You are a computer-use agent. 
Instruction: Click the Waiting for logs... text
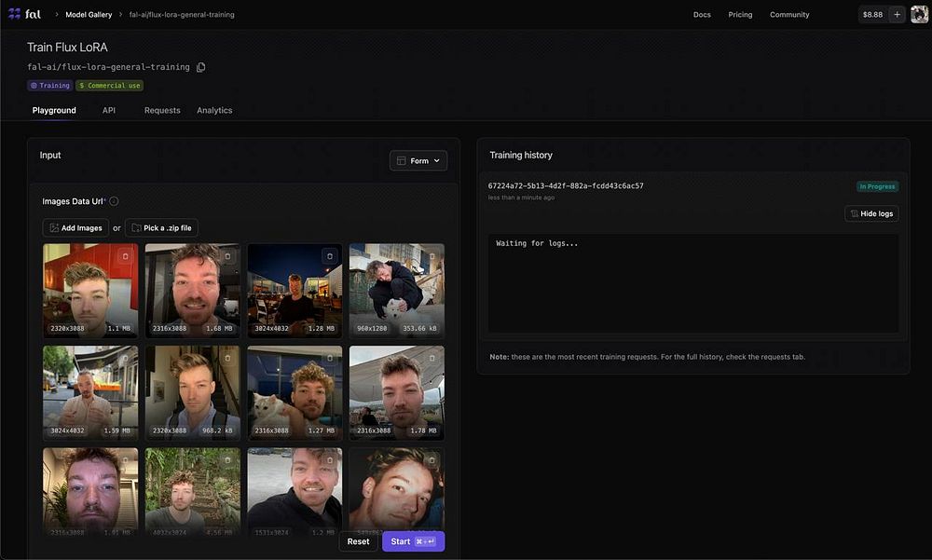[537, 243]
